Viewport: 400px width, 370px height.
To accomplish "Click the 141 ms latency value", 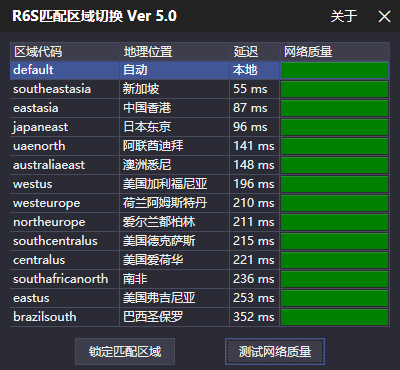I will coord(254,146).
